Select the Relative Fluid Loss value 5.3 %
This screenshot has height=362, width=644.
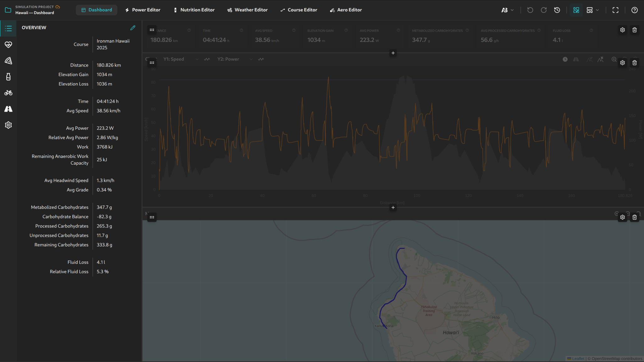pos(103,272)
